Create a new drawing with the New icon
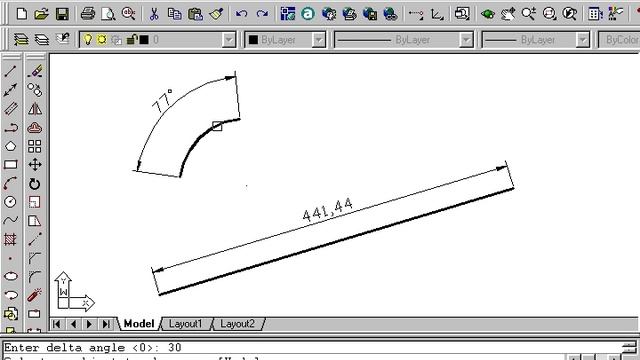 click(x=22, y=14)
